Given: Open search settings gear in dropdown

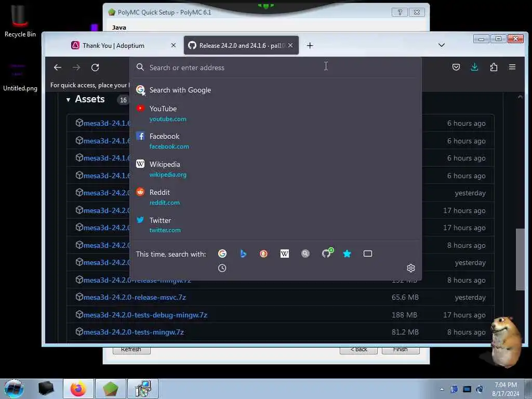Looking at the screenshot, I should (x=411, y=269).
